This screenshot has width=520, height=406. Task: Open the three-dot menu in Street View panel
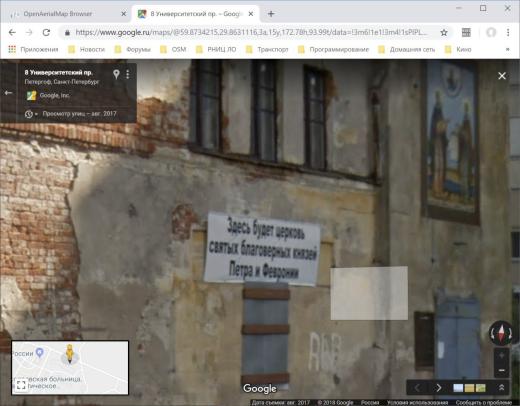[128, 74]
